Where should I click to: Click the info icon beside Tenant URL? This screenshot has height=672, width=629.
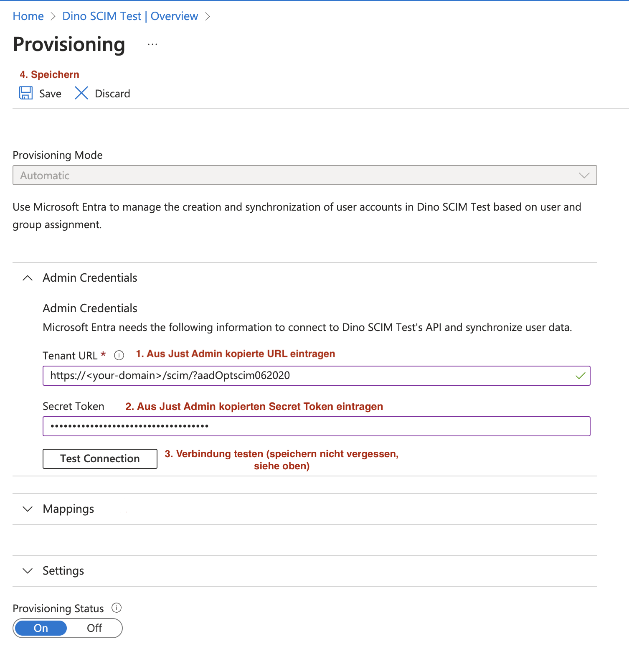click(119, 356)
